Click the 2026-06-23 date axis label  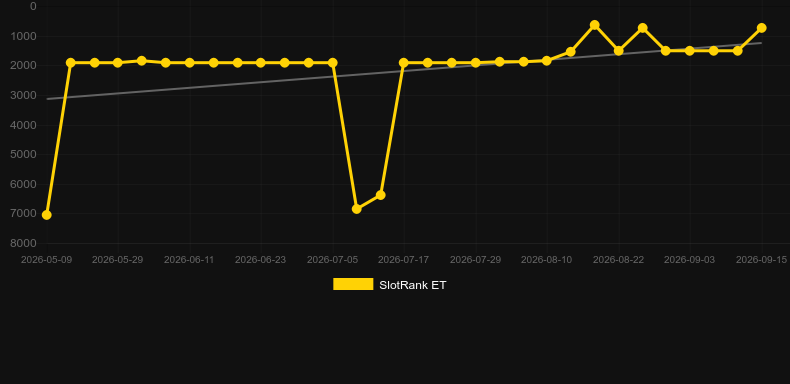pos(260,260)
